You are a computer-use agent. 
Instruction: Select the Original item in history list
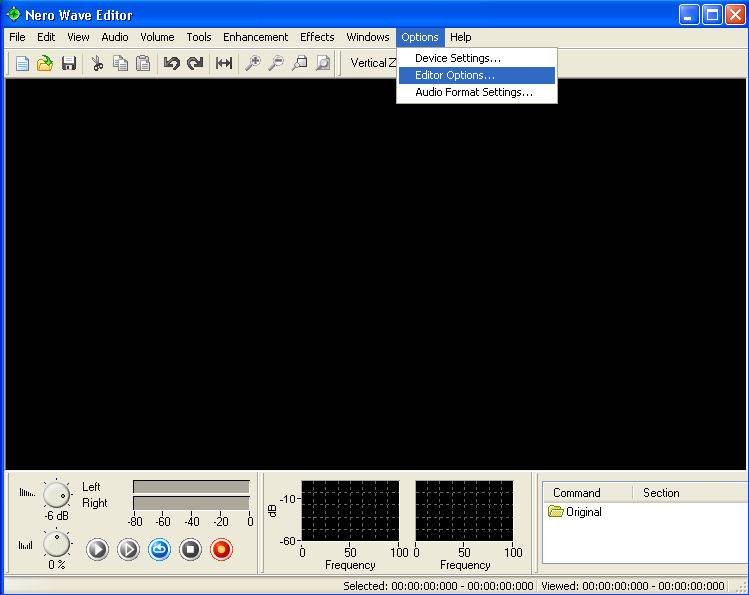point(583,512)
